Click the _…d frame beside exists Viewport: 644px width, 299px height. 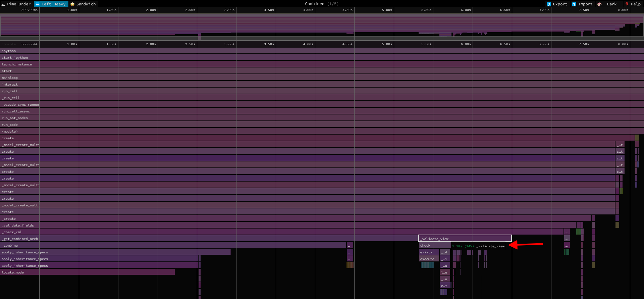[445, 252]
